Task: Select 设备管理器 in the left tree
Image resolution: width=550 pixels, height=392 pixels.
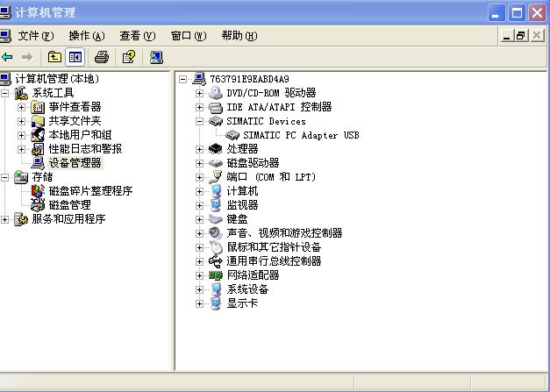Action: (75, 163)
